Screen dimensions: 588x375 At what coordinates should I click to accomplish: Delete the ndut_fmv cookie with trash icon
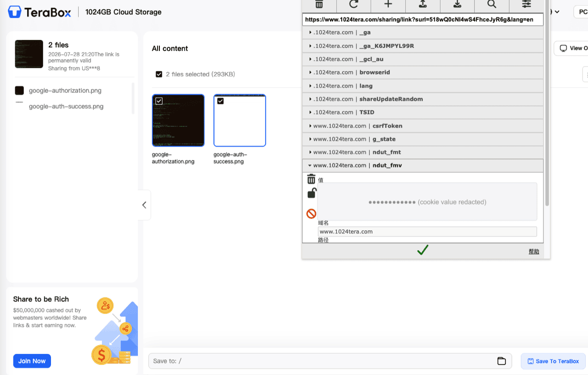311,179
